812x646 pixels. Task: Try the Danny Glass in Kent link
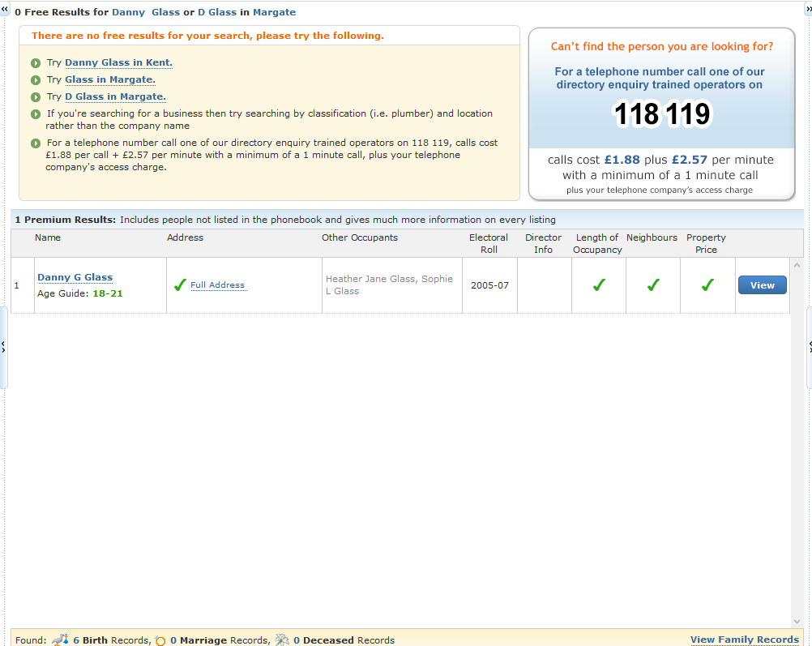point(118,62)
